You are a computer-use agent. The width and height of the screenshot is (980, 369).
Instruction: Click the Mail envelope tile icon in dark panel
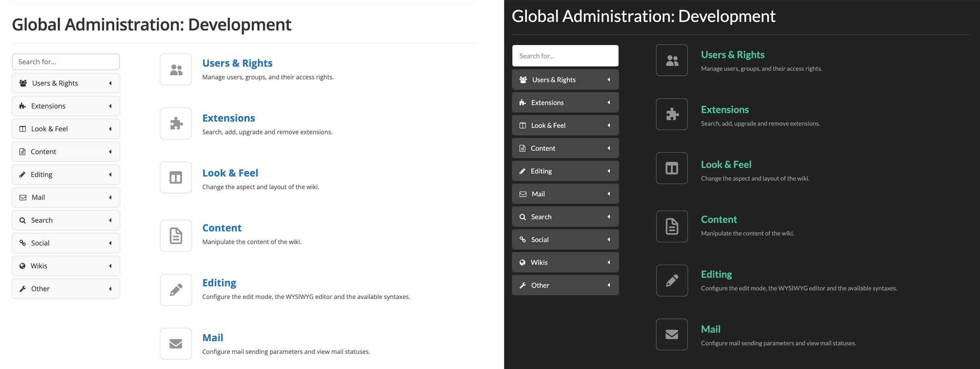tap(672, 334)
